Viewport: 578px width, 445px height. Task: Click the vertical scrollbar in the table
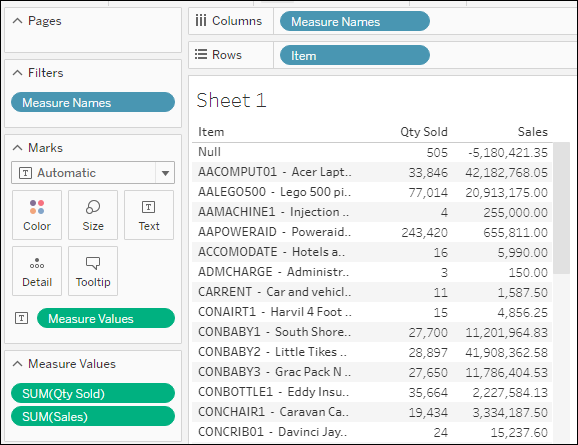[562, 208]
